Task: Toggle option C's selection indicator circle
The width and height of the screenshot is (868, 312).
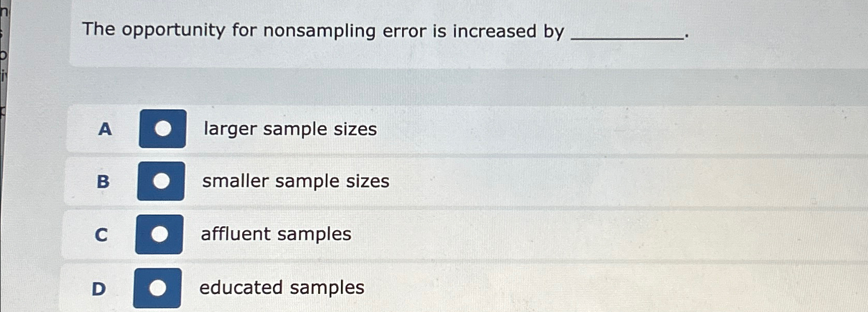Action: 159,234
